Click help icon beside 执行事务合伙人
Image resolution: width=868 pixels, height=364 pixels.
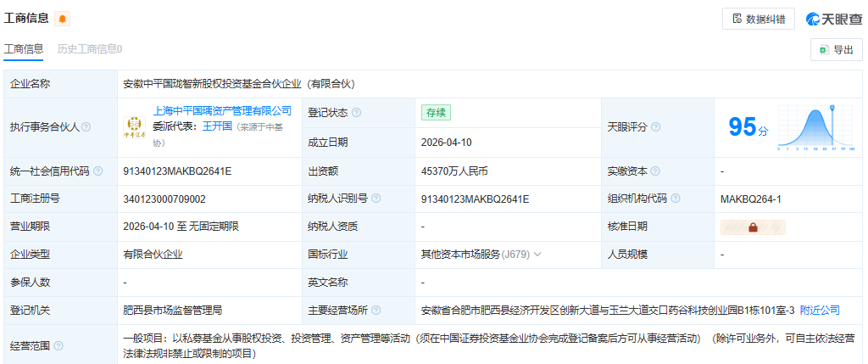86,127
